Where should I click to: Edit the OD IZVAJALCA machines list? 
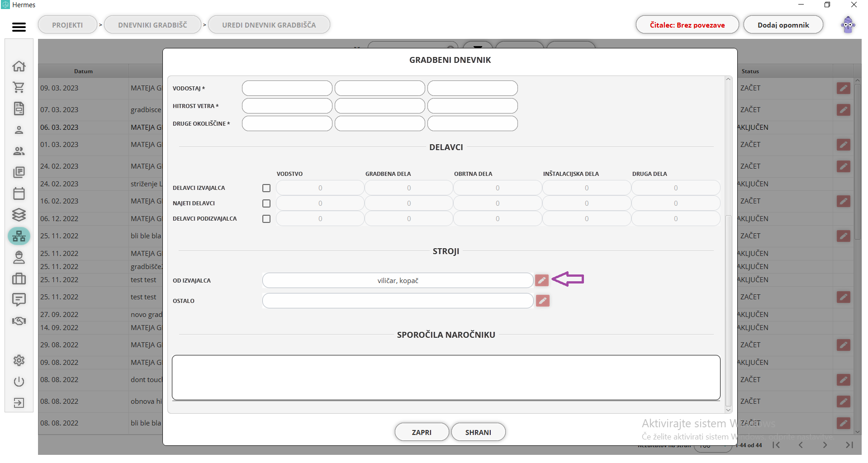coord(542,280)
